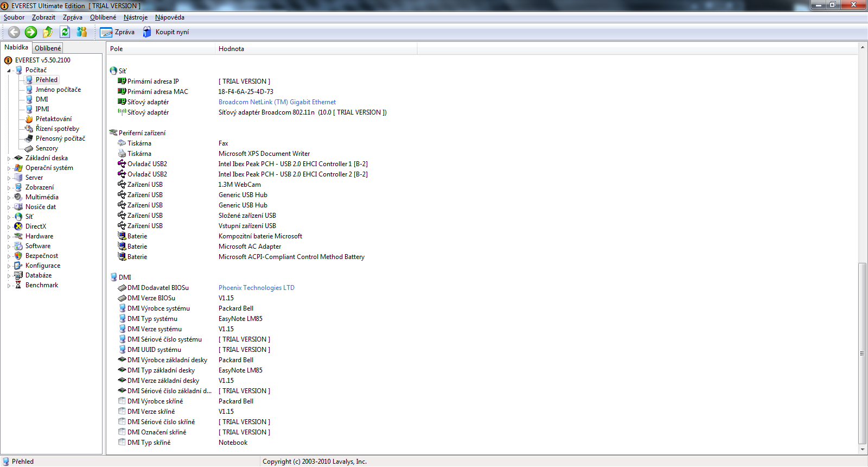
Task: Open the Phoenix Technologies LTD link
Action: pyautogui.click(x=257, y=288)
